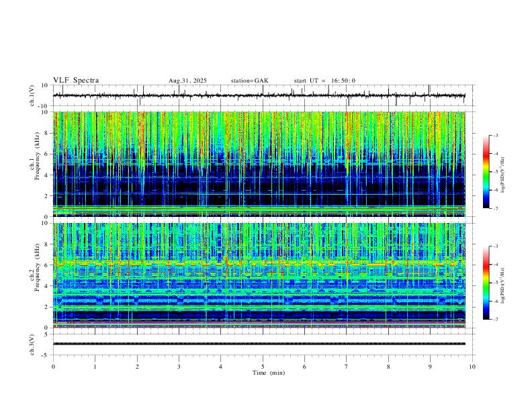Click the ch.3 flat black trace

(259, 344)
